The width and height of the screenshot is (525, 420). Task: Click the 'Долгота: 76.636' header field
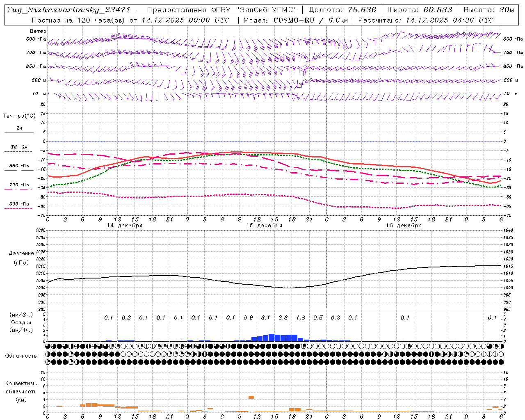pyautogui.click(x=342, y=10)
